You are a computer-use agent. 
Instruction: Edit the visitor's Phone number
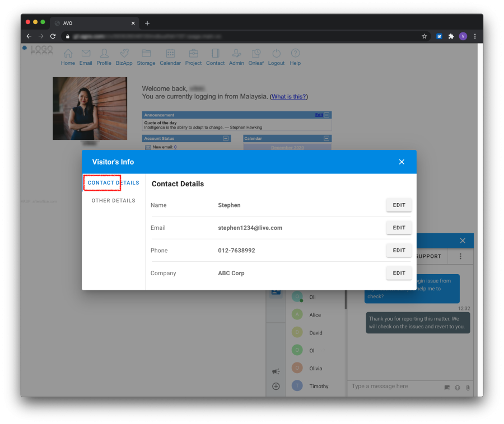(399, 250)
